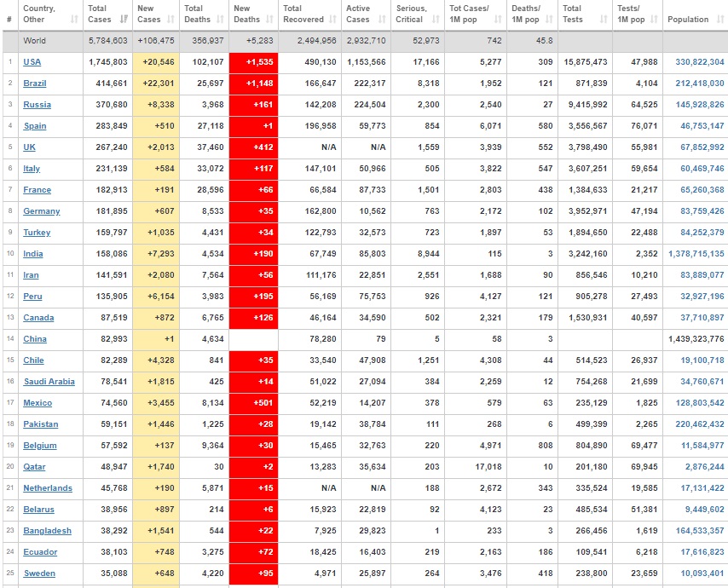Sort by Total Deaths column

click(199, 14)
